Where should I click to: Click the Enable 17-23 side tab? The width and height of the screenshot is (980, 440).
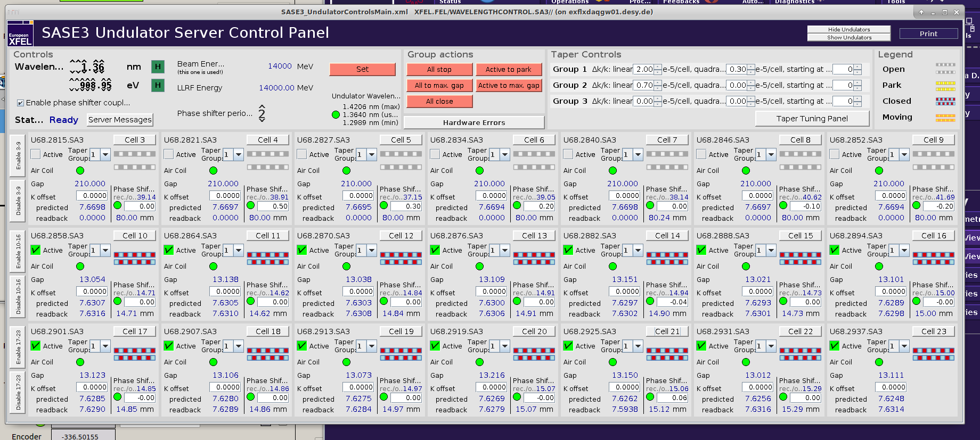click(x=18, y=347)
